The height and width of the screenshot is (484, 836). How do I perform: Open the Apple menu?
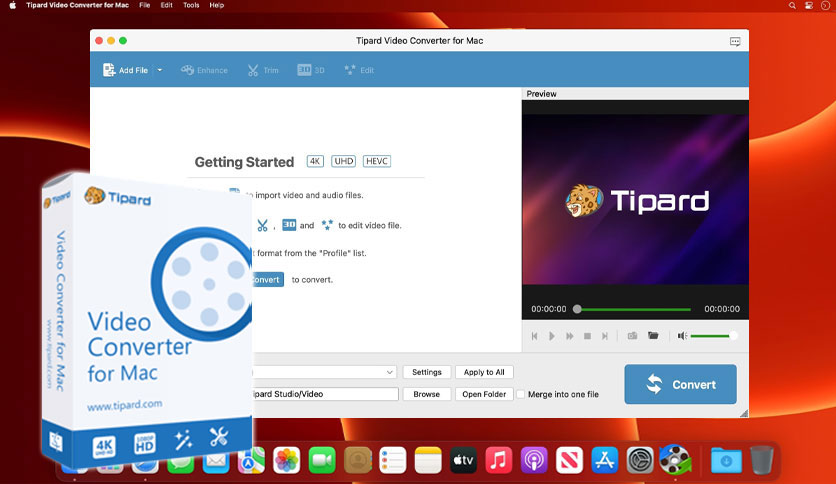click(x=12, y=5)
